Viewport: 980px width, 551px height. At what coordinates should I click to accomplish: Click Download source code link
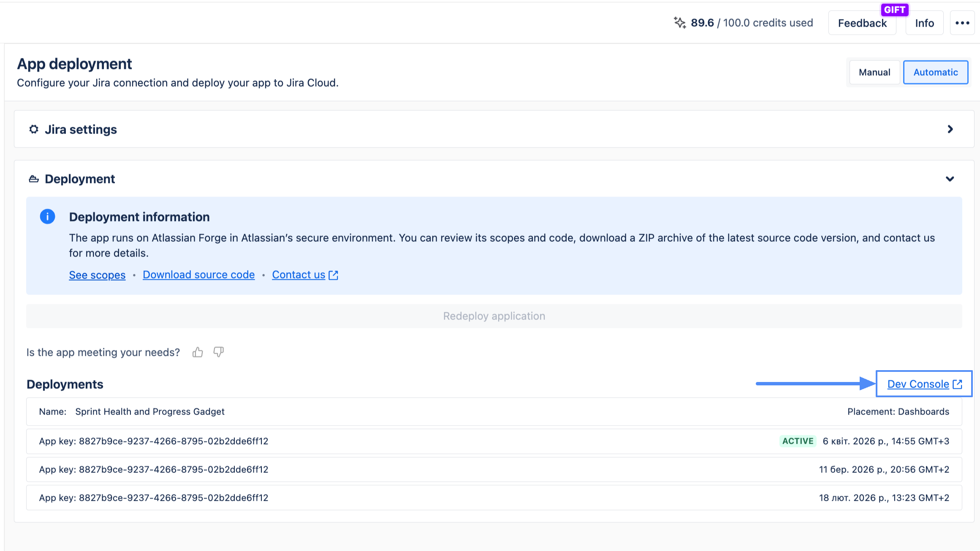tap(198, 275)
